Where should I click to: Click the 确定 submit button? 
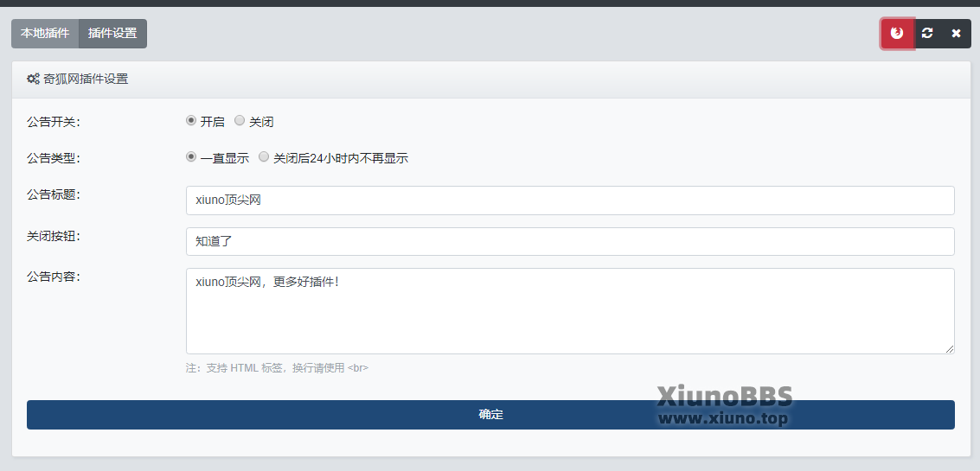[x=490, y=415]
